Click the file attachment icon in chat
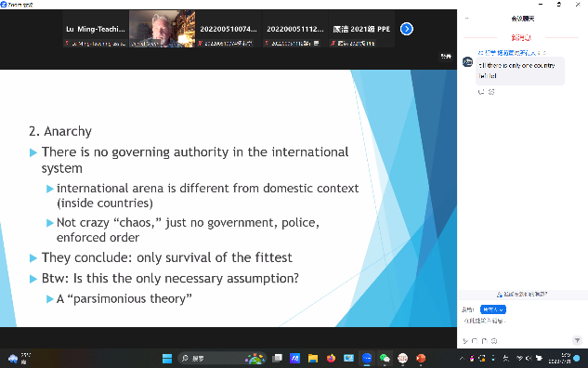 click(x=484, y=341)
